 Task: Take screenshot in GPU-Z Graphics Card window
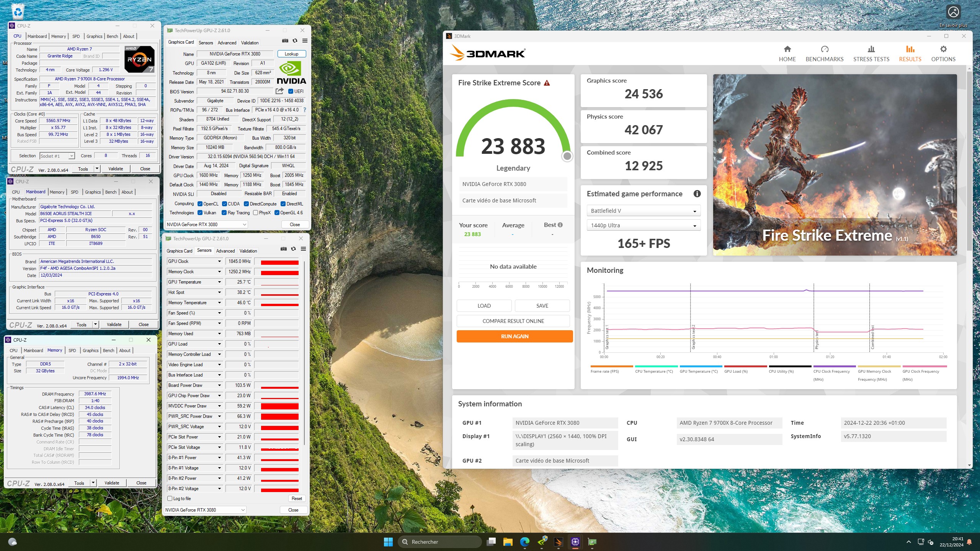pyautogui.click(x=285, y=41)
